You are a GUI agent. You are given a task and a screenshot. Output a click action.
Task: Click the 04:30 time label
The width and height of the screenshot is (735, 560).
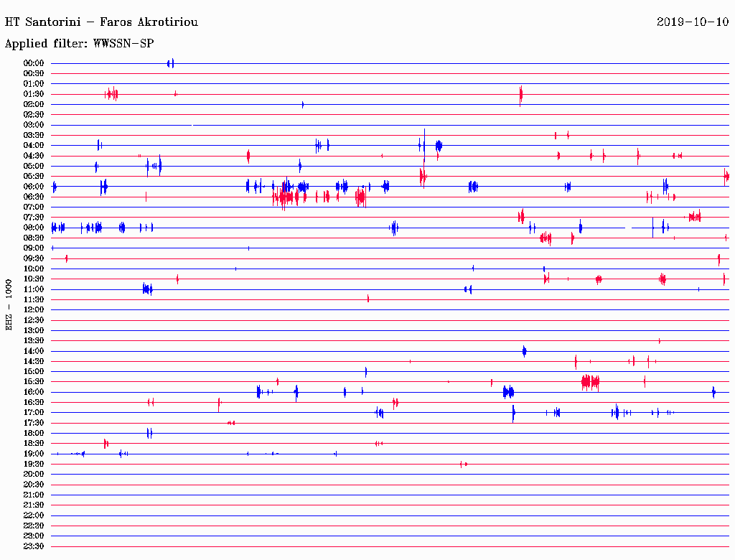34,156
